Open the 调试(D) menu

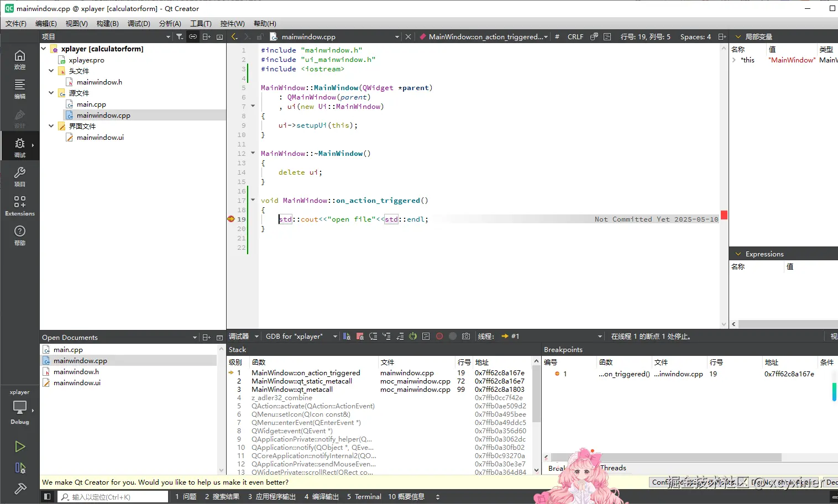pyautogui.click(x=139, y=23)
